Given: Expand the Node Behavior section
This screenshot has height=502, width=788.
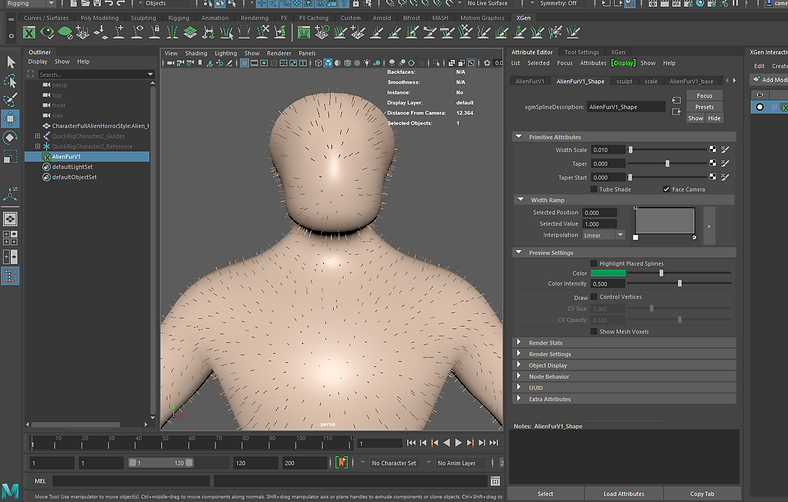Looking at the screenshot, I should tap(519, 376).
